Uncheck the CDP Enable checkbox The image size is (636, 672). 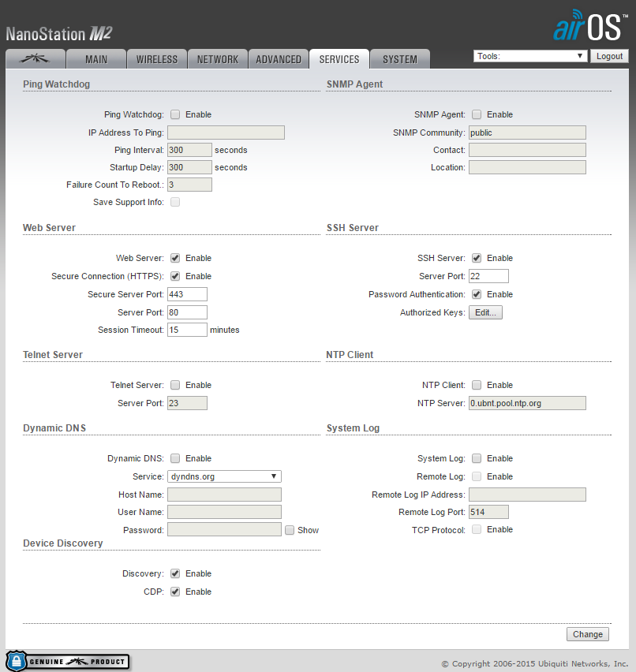[x=175, y=592]
